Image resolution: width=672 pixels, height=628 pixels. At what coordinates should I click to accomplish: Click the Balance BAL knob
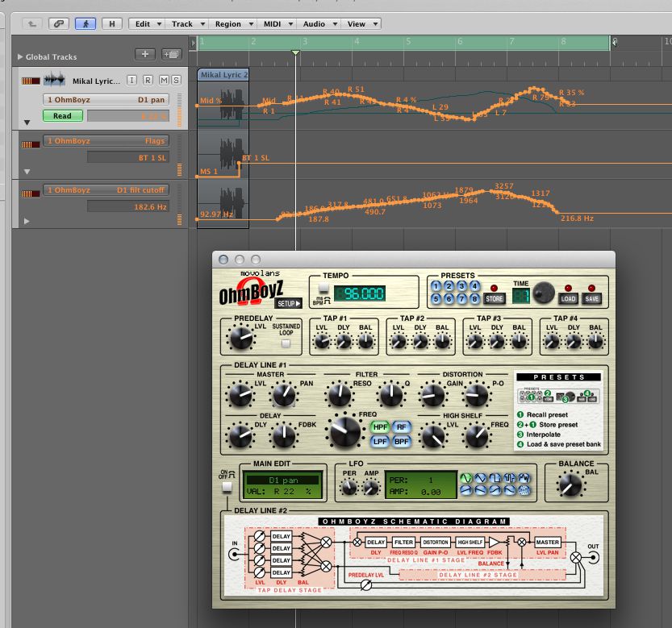tap(571, 486)
